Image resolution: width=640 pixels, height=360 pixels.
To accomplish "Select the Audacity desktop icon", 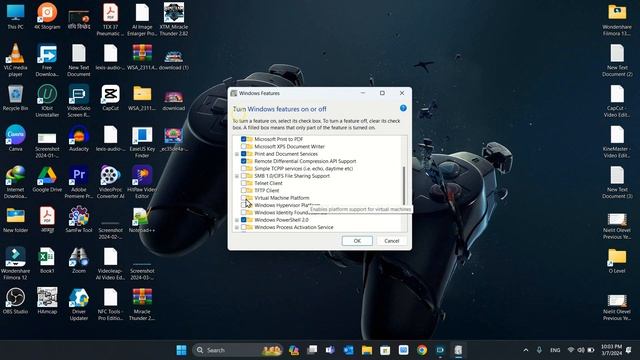I will pos(79,139).
